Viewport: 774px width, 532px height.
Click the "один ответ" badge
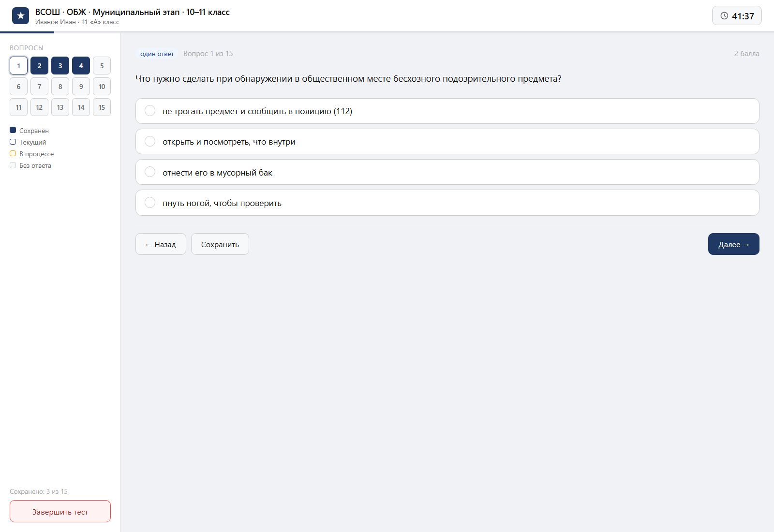[x=157, y=54]
